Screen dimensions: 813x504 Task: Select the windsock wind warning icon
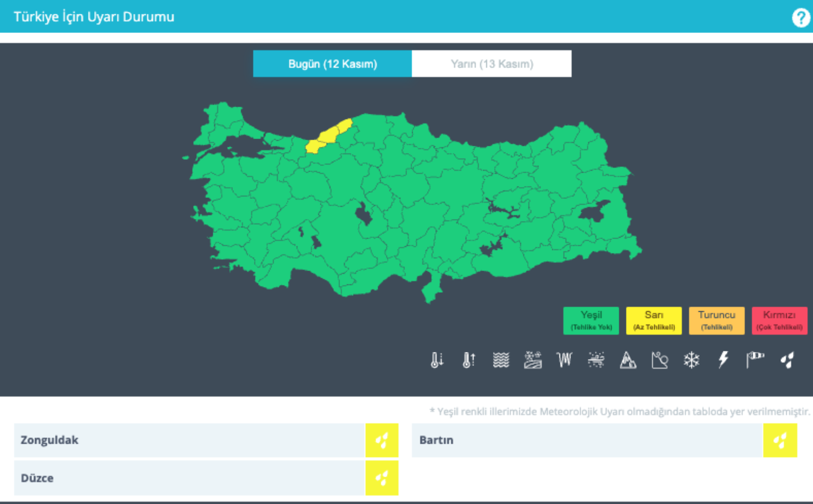coord(755,360)
